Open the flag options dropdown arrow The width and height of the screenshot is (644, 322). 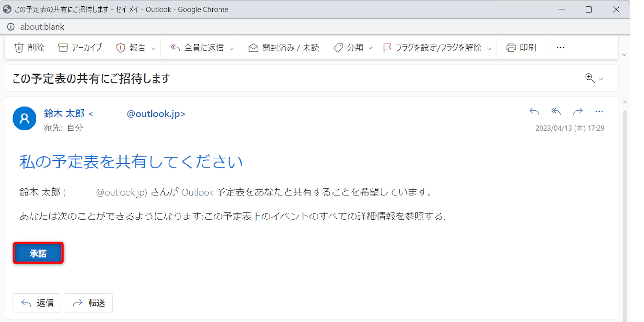click(489, 48)
